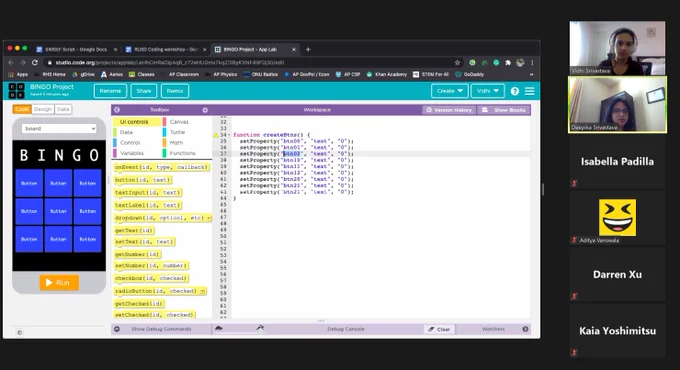This screenshot has height=370, width=680.
Task: Click the Remix button
Action: [175, 91]
